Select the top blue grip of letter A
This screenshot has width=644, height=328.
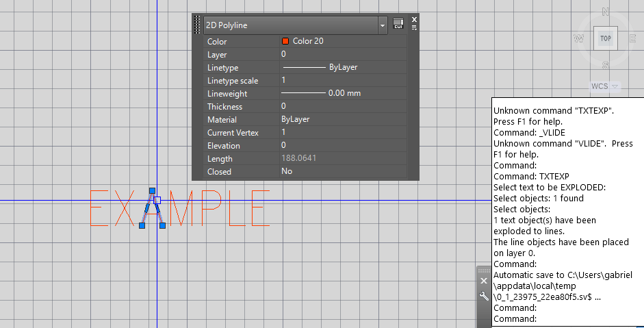153,191
